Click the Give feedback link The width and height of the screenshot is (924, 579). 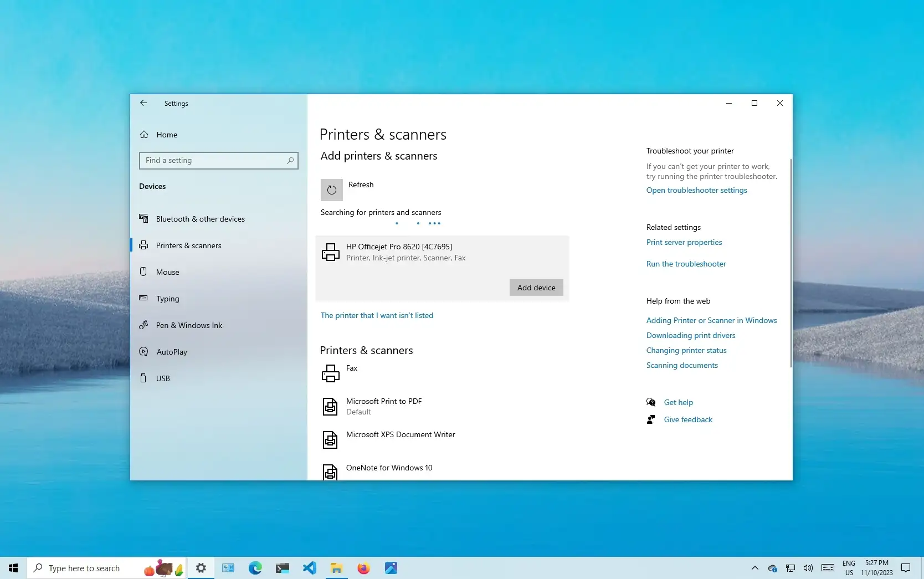point(688,419)
